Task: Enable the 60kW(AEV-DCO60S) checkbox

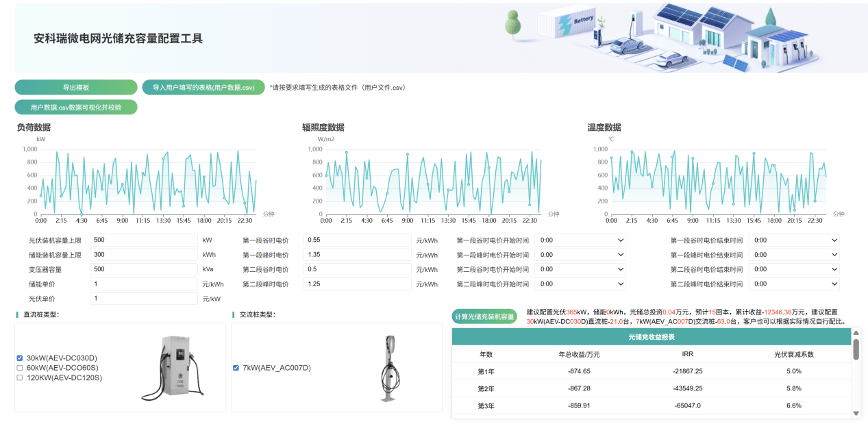Action: [x=20, y=368]
